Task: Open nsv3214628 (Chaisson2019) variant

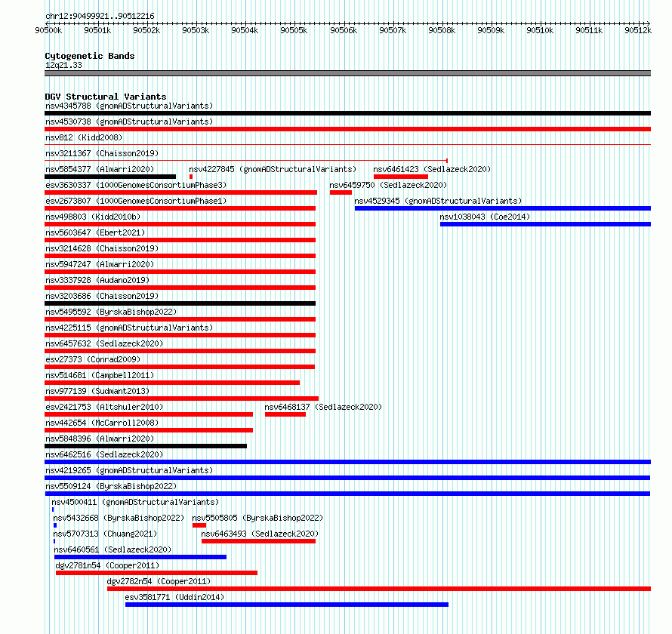Action: 102,248
